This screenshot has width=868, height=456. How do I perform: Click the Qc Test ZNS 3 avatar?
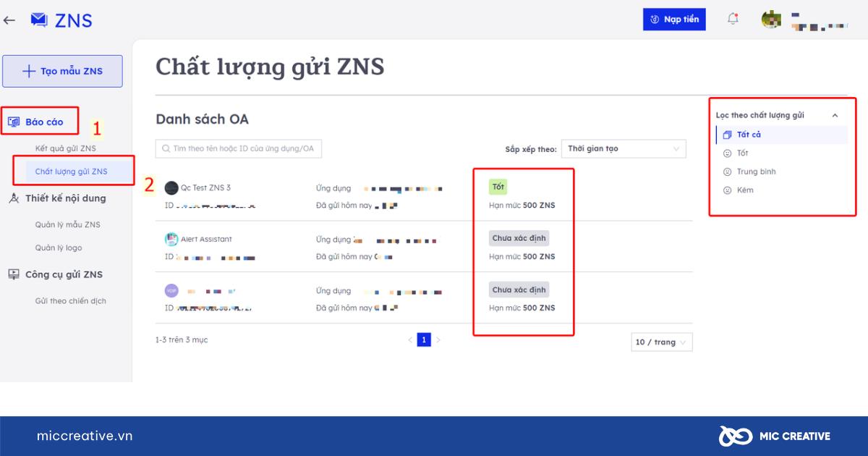(x=171, y=187)
